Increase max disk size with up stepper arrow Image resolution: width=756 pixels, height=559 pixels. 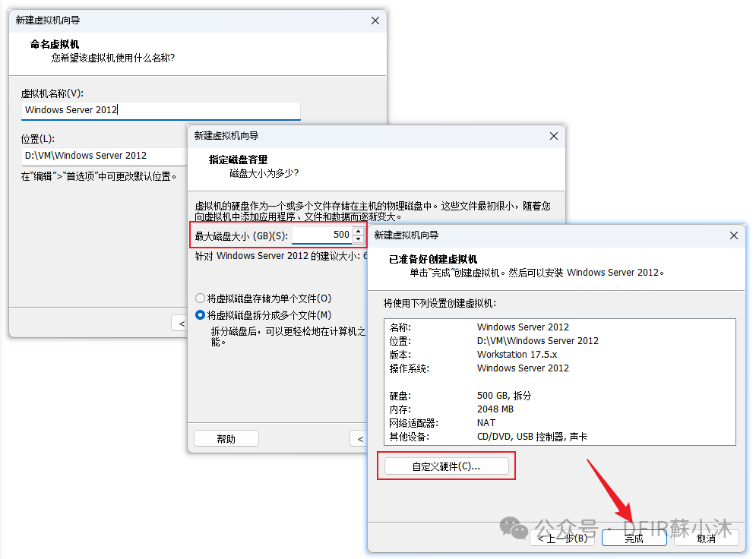(358, 232)
